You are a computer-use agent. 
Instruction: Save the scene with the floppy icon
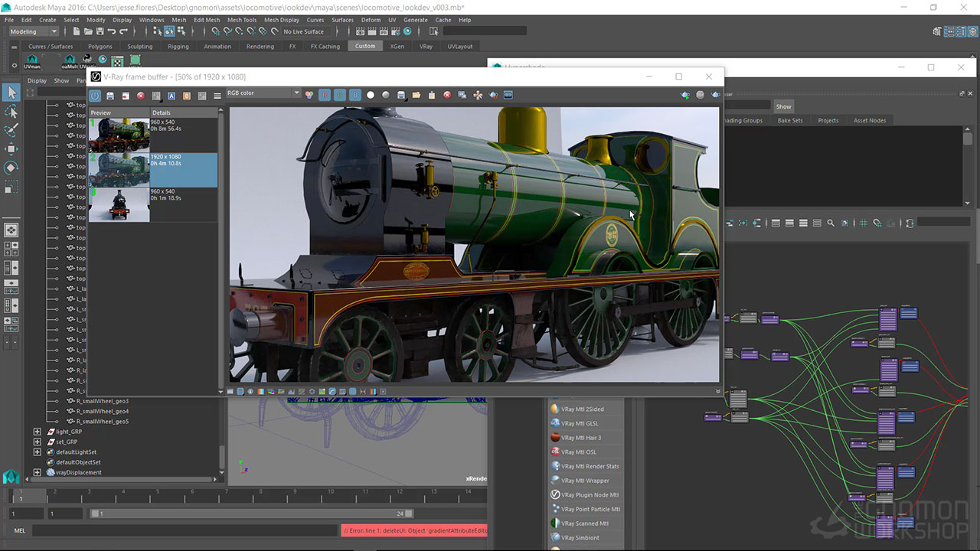click(x=100, y=31)
